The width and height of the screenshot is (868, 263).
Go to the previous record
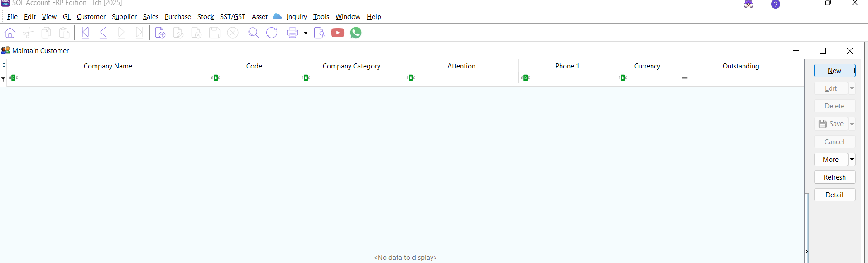[104, 33]
